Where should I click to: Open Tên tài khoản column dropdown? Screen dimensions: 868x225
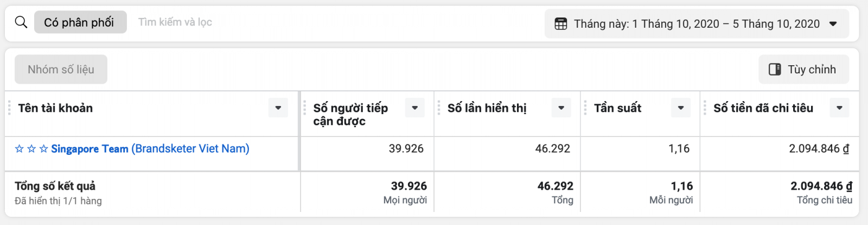278,108
